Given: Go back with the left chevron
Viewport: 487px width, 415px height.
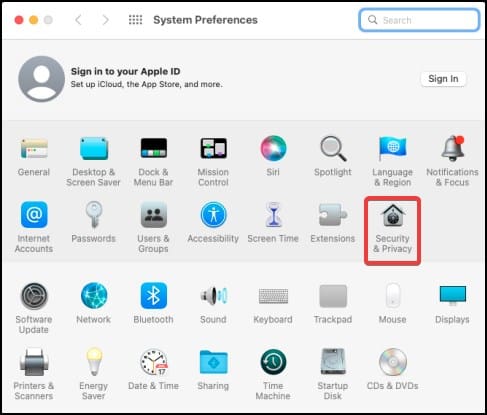Looking at the screenshot, I should 78,20.
